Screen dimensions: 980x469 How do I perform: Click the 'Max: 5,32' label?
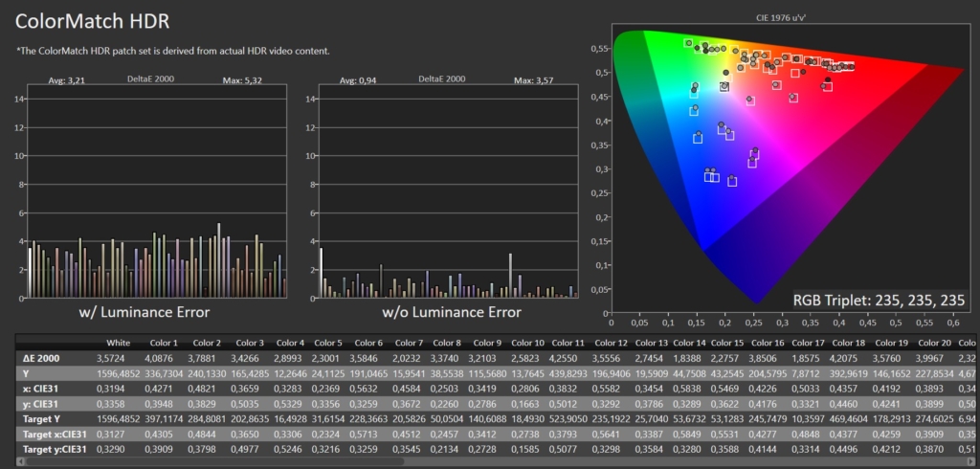tap(243, 80)
